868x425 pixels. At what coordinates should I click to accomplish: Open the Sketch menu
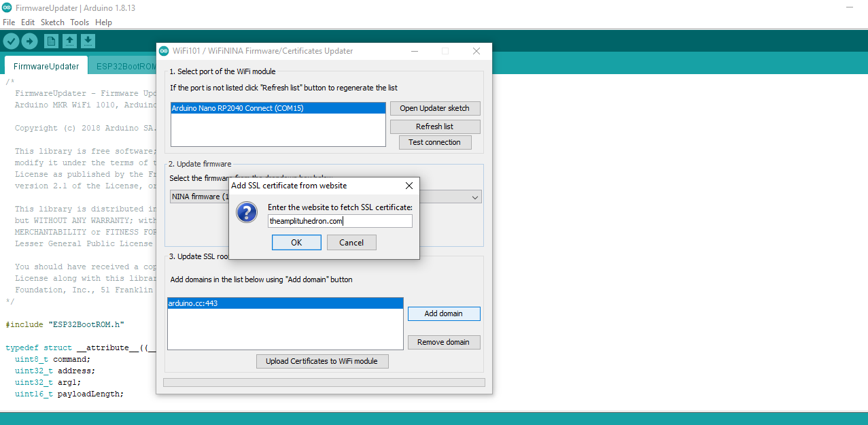[x=52, y=22]
